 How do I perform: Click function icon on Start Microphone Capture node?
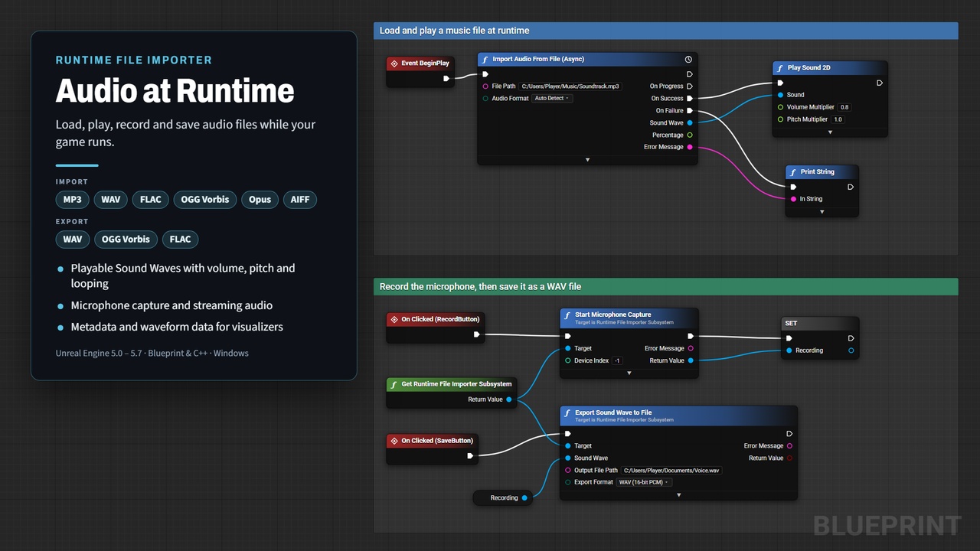567,315
